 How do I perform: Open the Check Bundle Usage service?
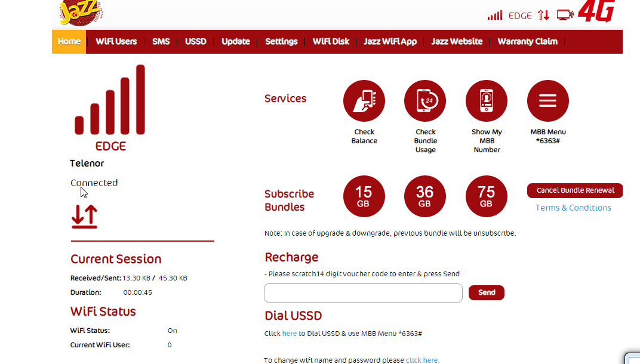[425, 101]
